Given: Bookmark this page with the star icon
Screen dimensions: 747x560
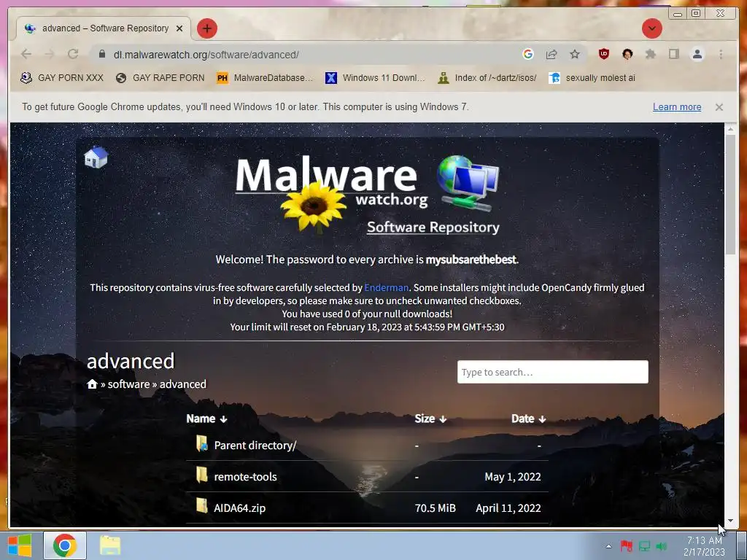Looking at the screenshot, I should coord(575,54).
